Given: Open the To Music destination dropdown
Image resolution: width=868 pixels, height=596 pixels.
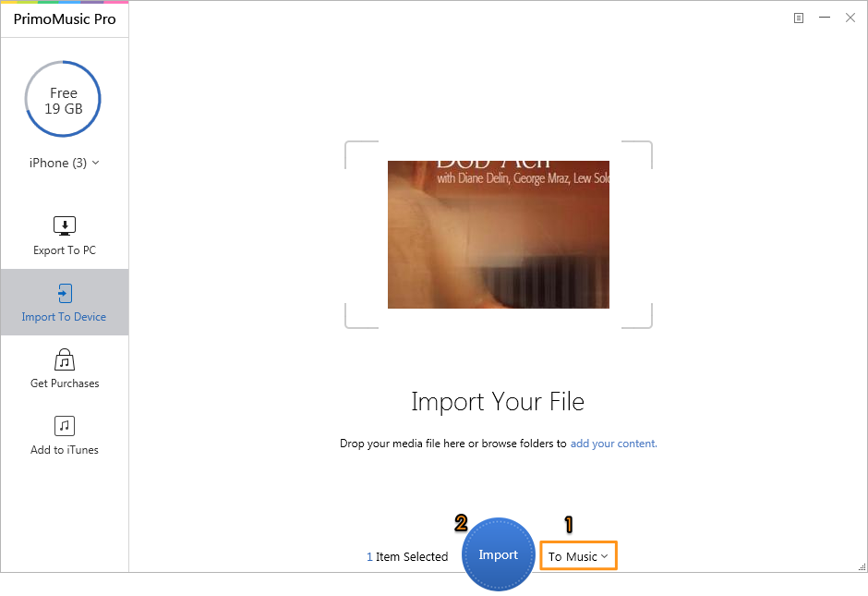Looking at the screenshot, I should pyautogui.click(x=578, y=556).
